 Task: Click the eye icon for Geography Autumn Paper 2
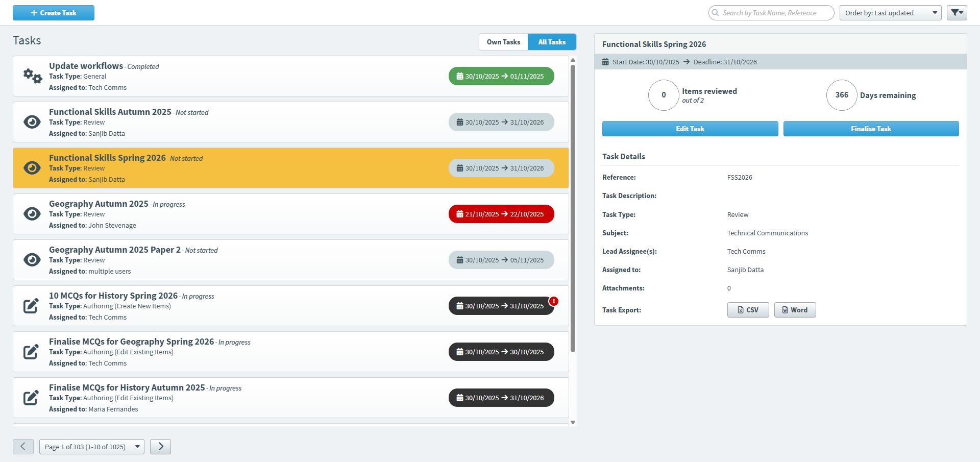[32, 260]
